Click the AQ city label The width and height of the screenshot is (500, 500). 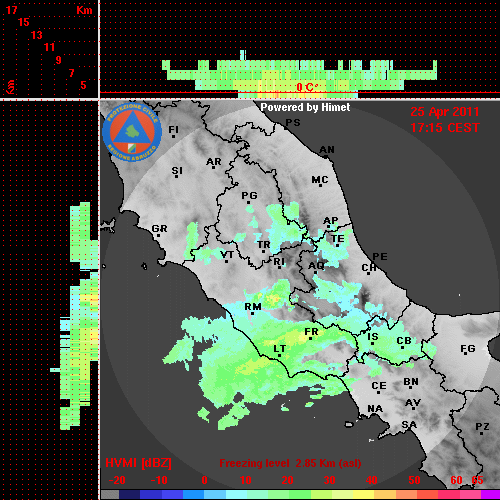pyautogui.click(x=316, y=267)
